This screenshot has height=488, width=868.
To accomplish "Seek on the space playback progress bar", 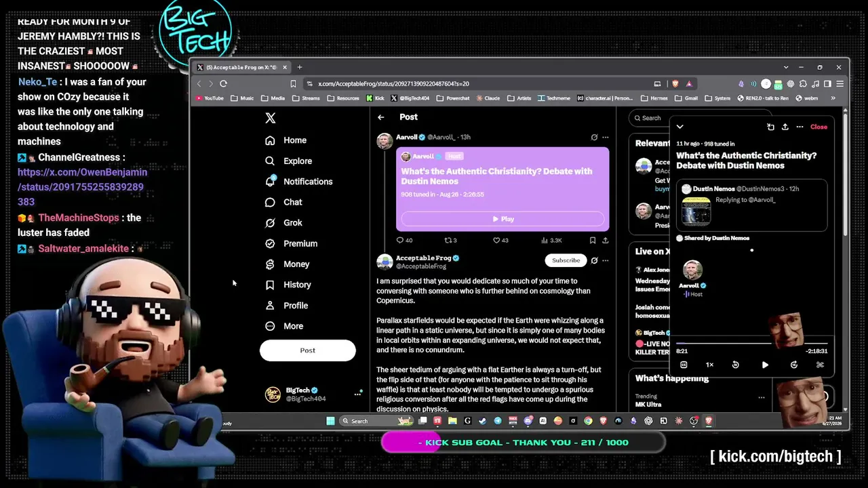I will tap(751, 344).
